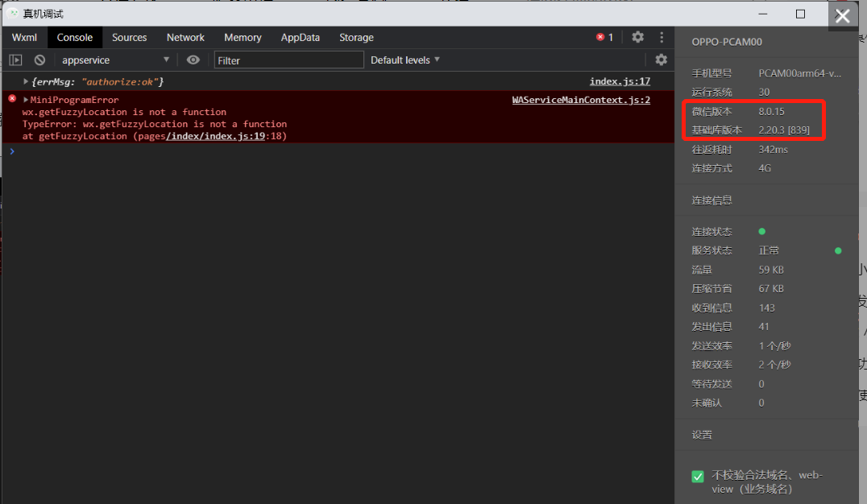This screenshot has width=867, height=504.
Task: Open the Memory tab
Action: 243,38
